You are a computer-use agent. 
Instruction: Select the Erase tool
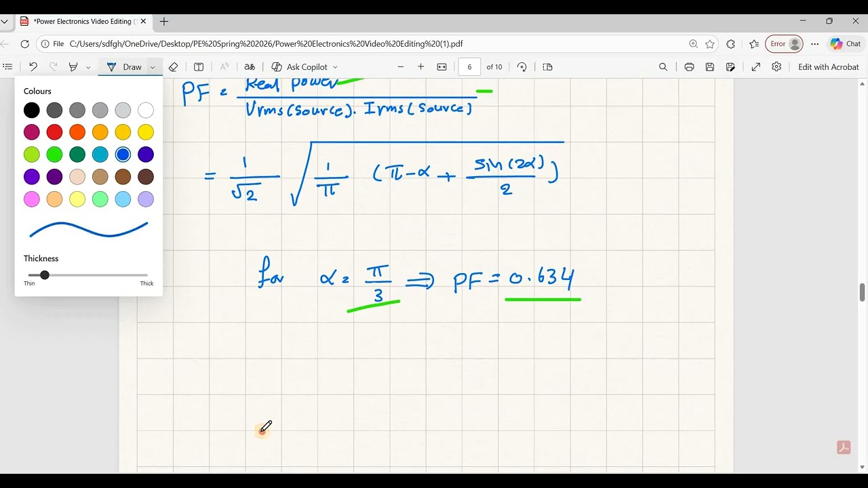pyautogui.click(x=173, y=67)
